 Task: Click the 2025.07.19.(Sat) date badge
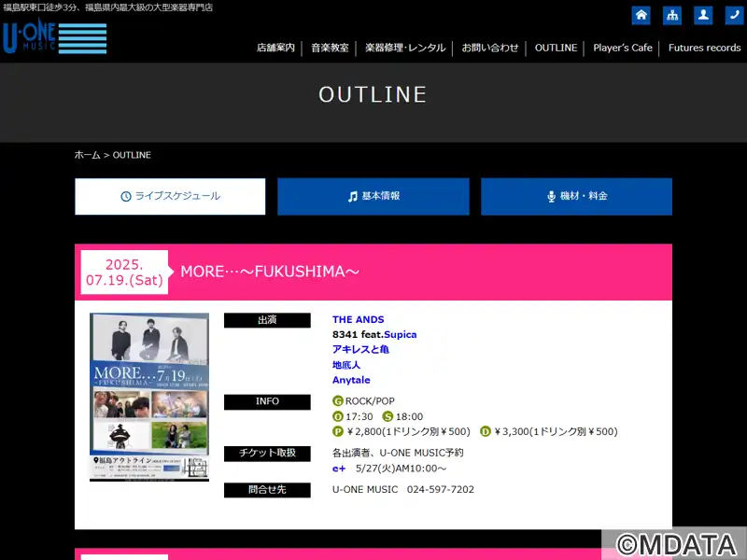click(124, 272)
